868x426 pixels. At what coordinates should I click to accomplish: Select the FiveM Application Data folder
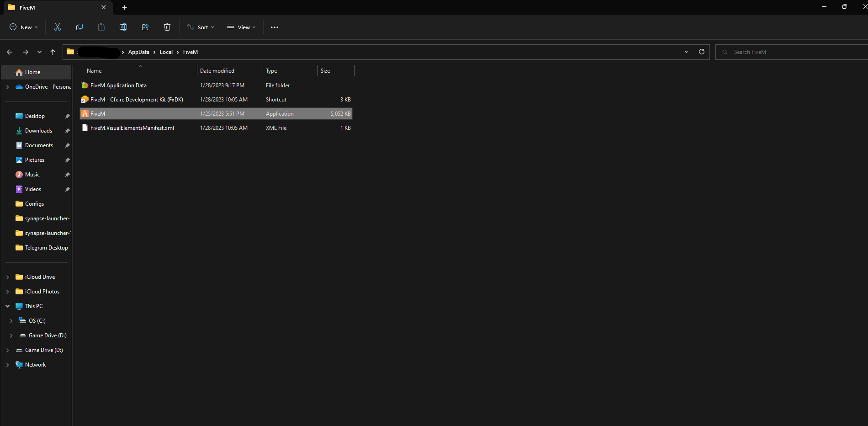tap(118, 85)
